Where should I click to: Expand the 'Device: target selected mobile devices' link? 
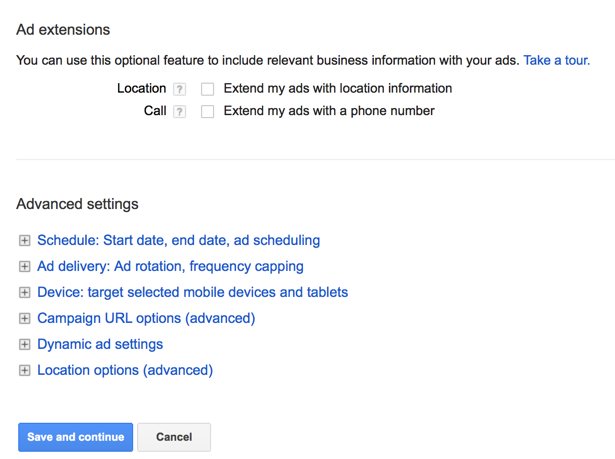click(x=192, y=292)
